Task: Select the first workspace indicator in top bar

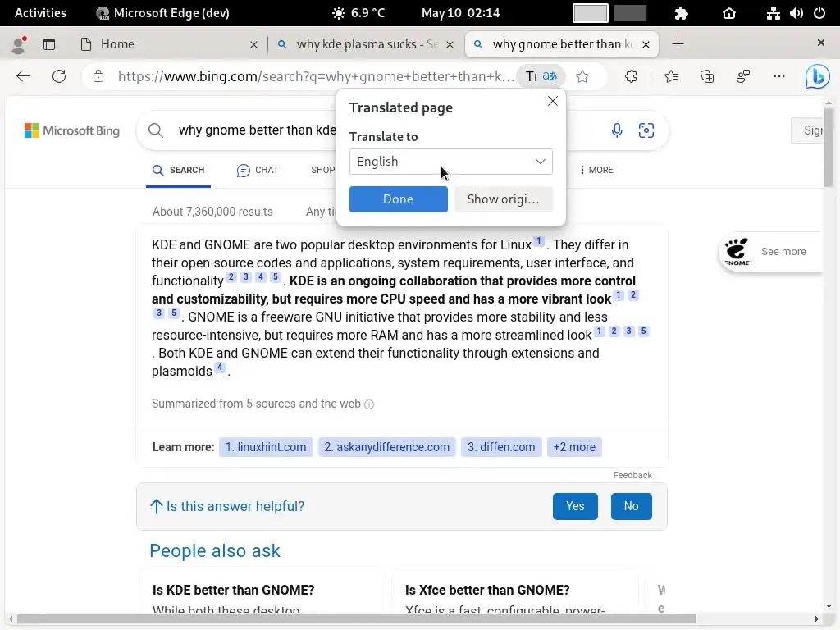Action: 591,13
